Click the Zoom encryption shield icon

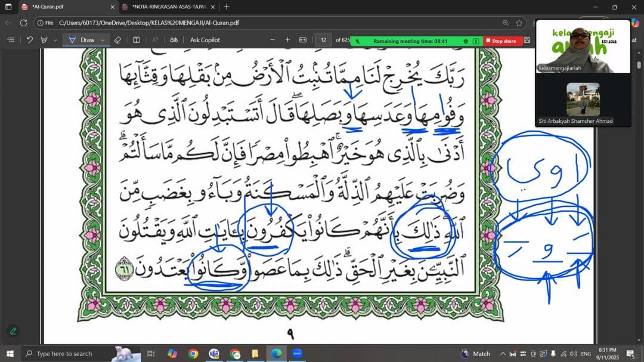point(466,41)
